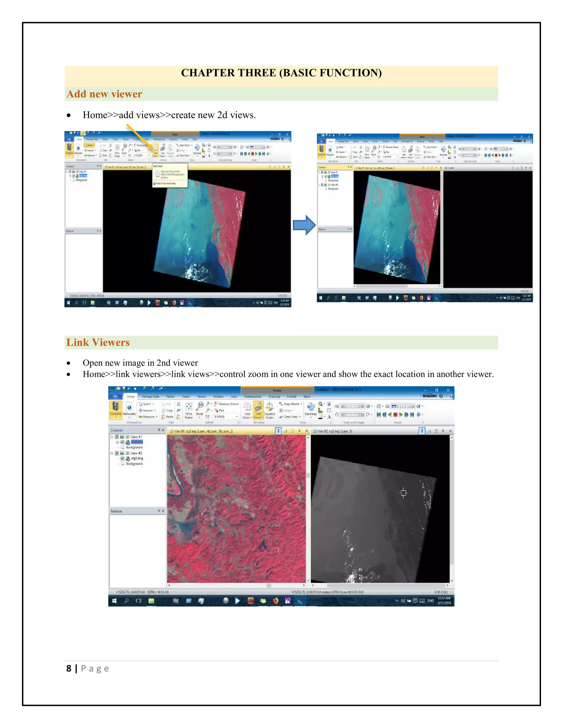Close 2D View #2 pane in Link Viewers screenshot
Viewport: 563px width, 728px height.
(450, 431)
